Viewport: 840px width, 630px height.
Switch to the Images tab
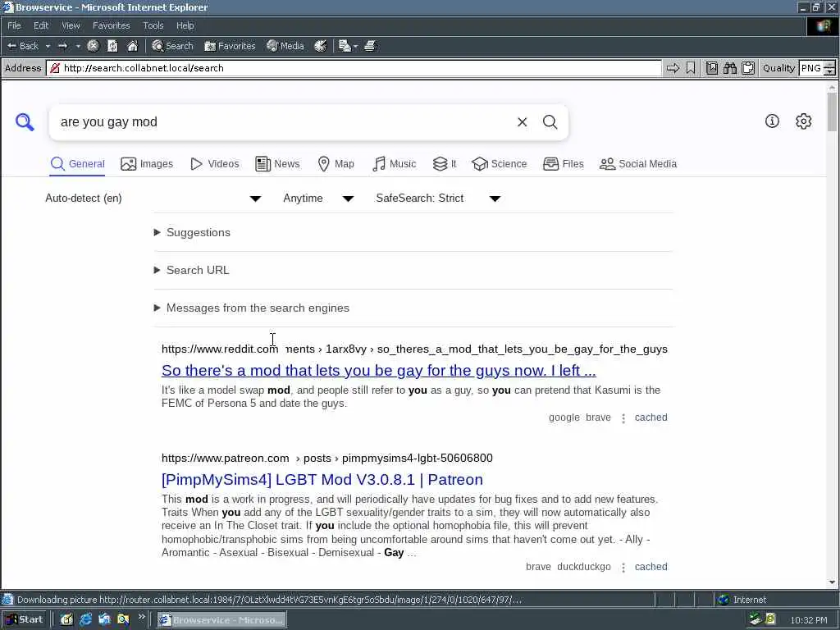click(147, 164)
